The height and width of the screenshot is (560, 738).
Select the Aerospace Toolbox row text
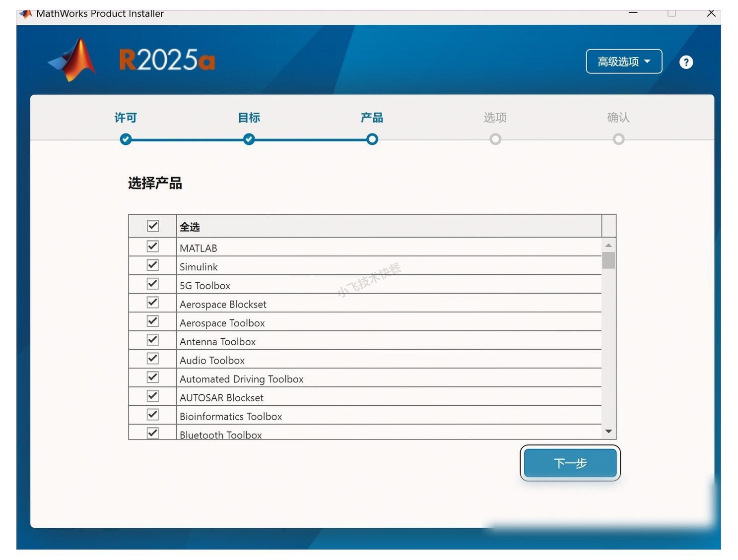pos(222,323)
